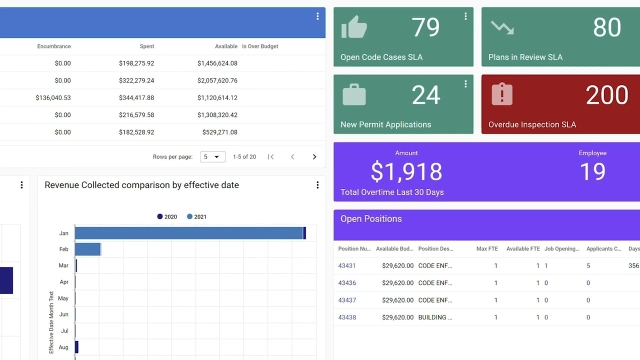The width and height of the screenshot is (640, 360).
Task: Click the February revenue bar
Action: pos(88,249)
